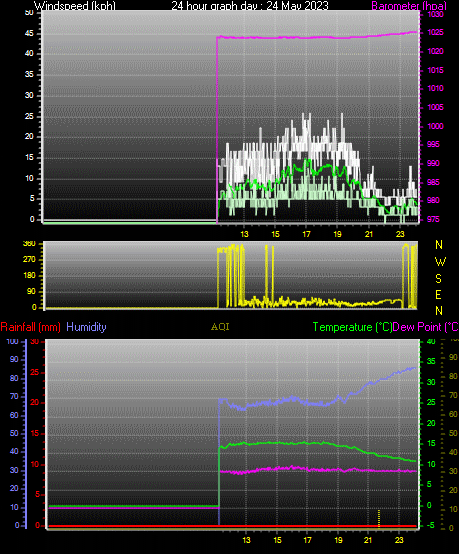Click the 270 label on the wind direction axis
Image resolution: width=459 pixels, height=554 pixels.
29,259
